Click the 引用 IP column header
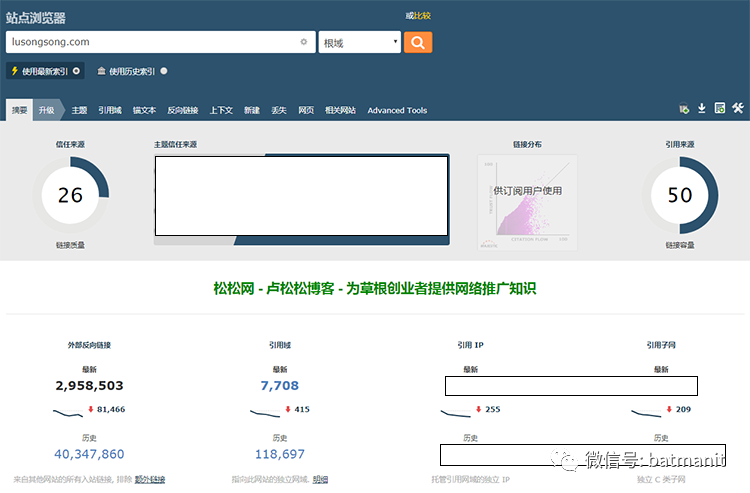The image size is (750, 493). pos(471,345)
